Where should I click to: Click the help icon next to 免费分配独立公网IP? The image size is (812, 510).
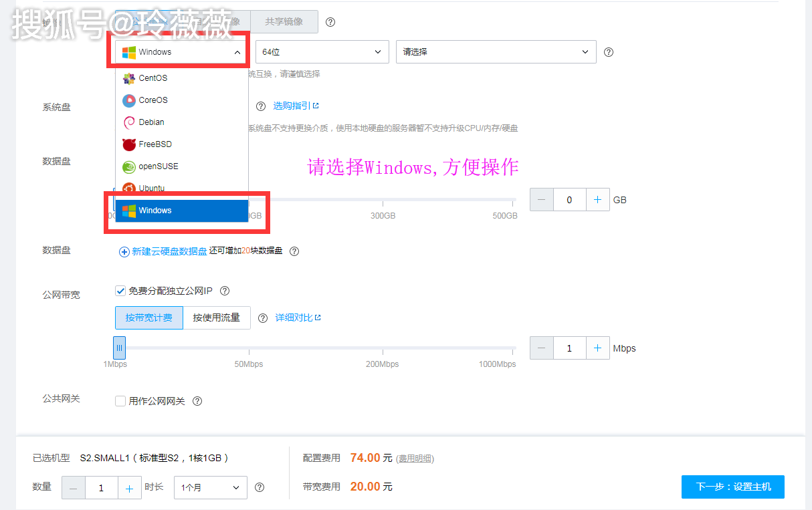point(224,290)
